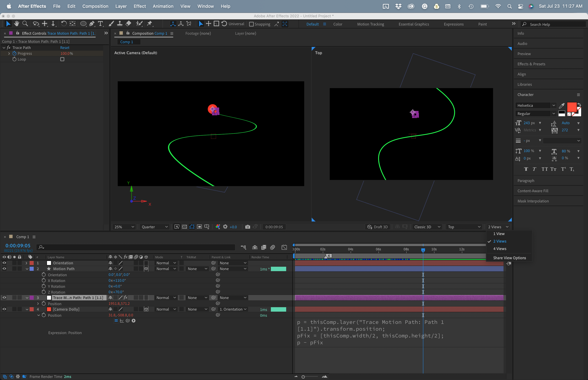Select 4 Views from the views menu
Viewport: 588px width, 380px height.
(500, 249)
